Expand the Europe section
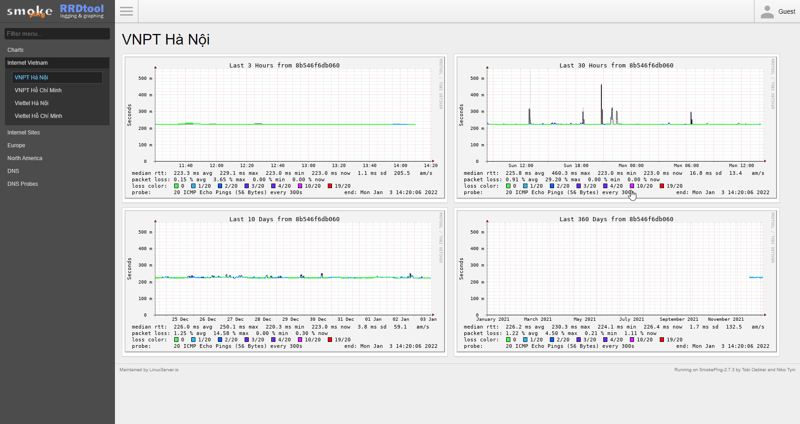This screenshot has height=424, width=800. tap(17, 145)
